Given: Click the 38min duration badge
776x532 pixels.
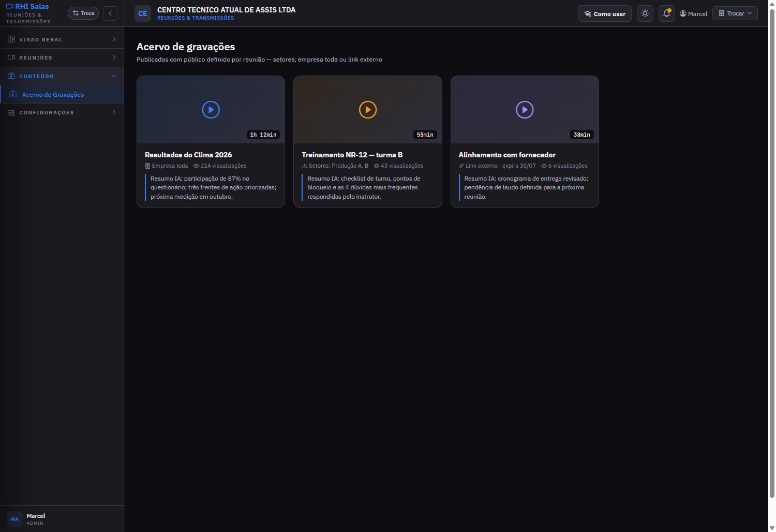Looking at the screenshot, I should (x=582, y=135).
